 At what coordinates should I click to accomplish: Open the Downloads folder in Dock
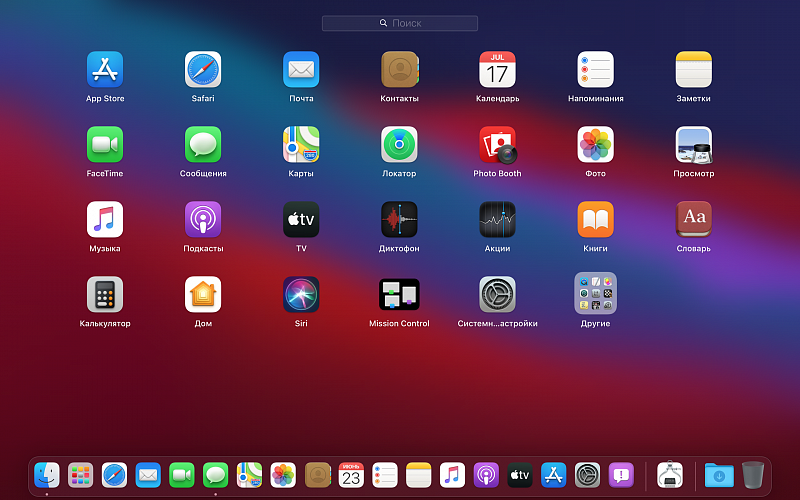[718, 475]
